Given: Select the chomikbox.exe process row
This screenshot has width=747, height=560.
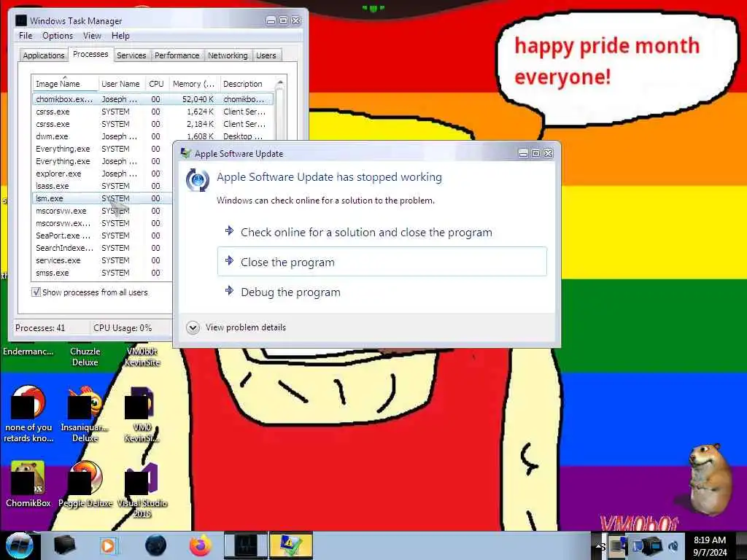Looking at the screenshot, I should [153, 99].
